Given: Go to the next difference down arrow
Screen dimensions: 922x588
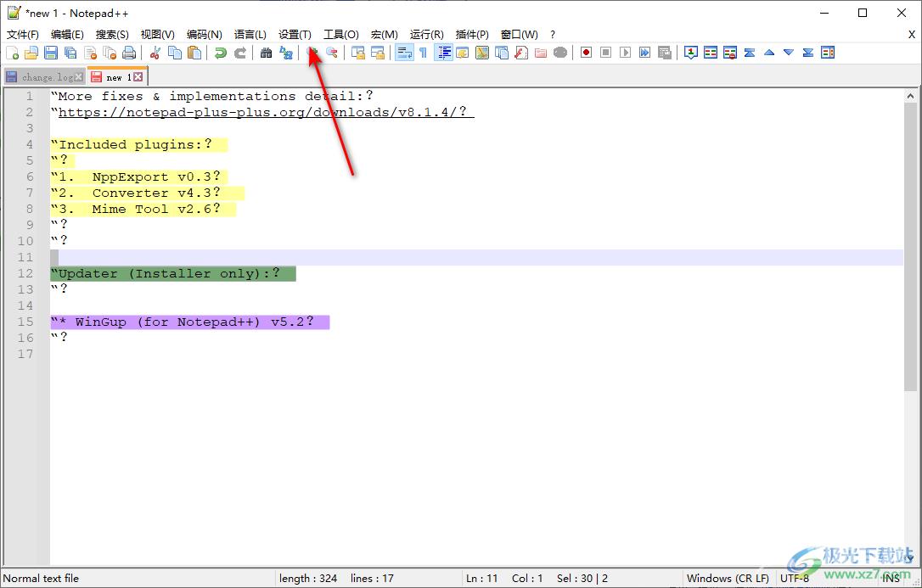Looking at the screenshot, I should 789,53.
